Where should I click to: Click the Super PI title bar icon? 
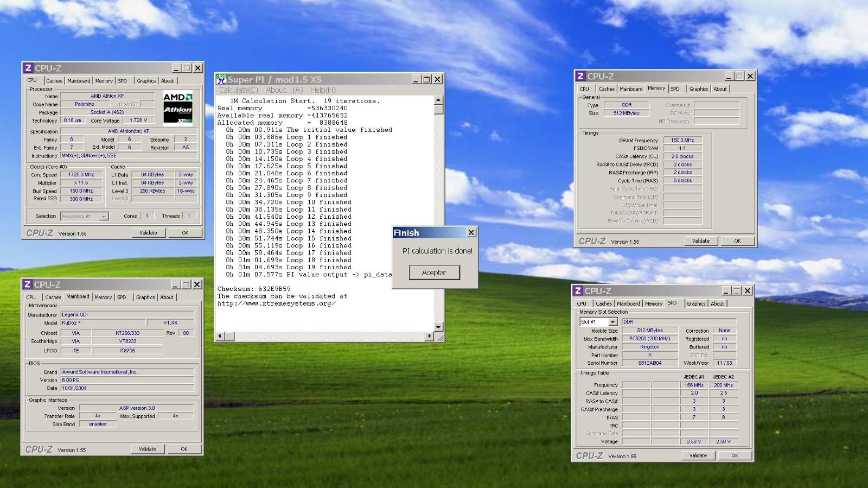click(221, 79)
